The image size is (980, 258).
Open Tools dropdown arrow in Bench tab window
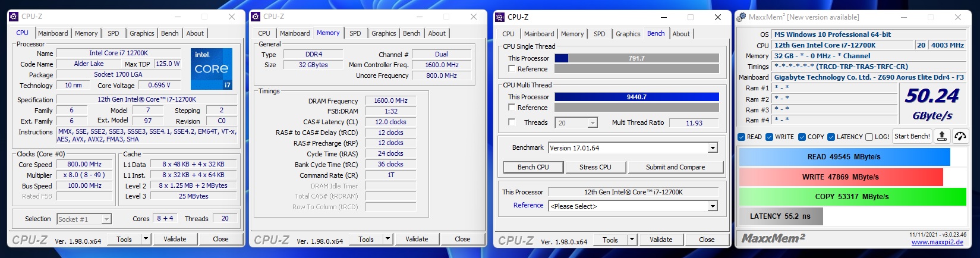click(632, 240)
